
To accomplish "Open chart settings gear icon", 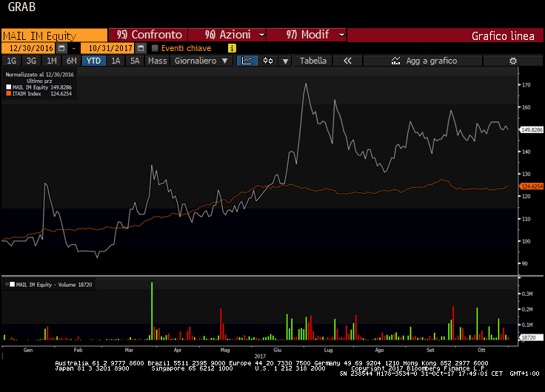I will (512, 61).
